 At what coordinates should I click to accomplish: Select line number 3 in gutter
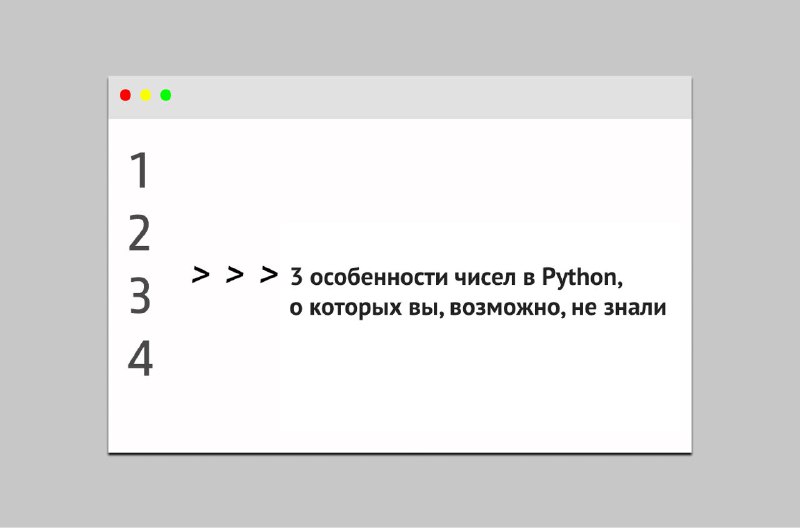coord(139,296)
